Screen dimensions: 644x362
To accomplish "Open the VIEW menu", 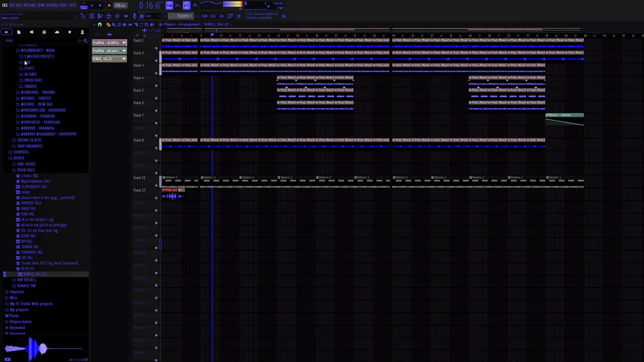I will tap(41, 5).
